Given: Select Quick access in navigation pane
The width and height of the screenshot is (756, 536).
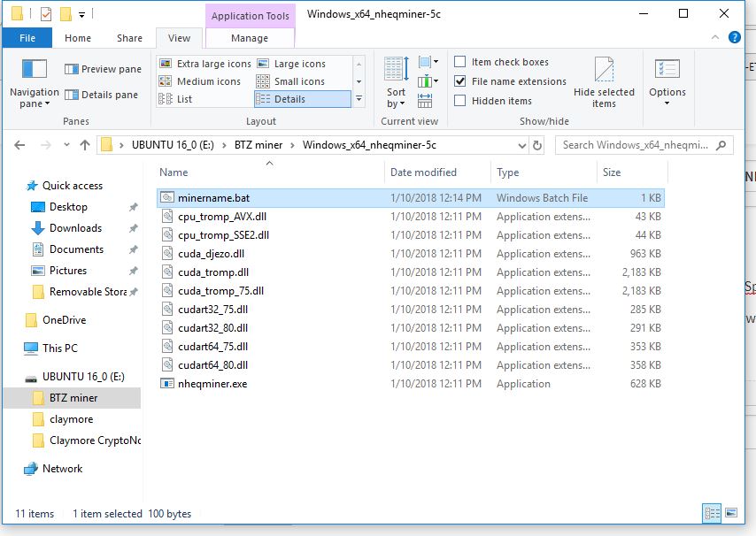Looking at the screenshot, I should click(x=73, y=186).
